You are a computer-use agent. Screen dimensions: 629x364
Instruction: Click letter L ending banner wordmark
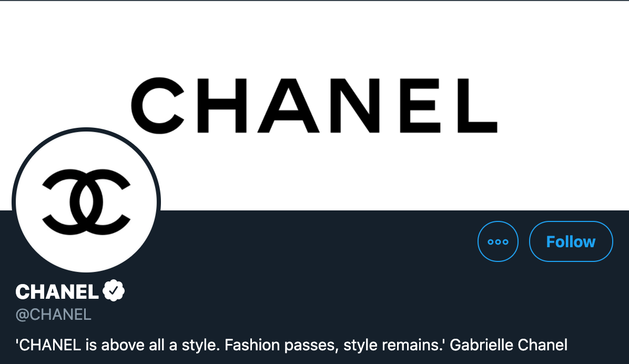click(x=478, y=105)
